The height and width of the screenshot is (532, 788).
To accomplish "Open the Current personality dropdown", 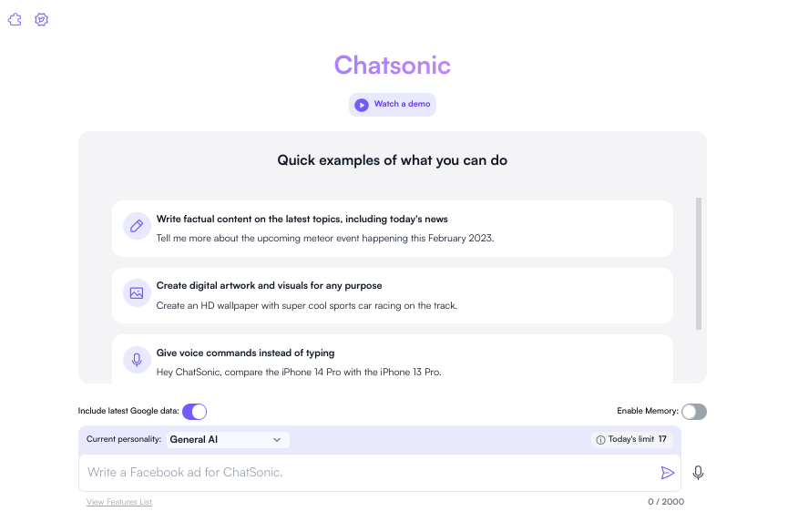I will [227, 439].
